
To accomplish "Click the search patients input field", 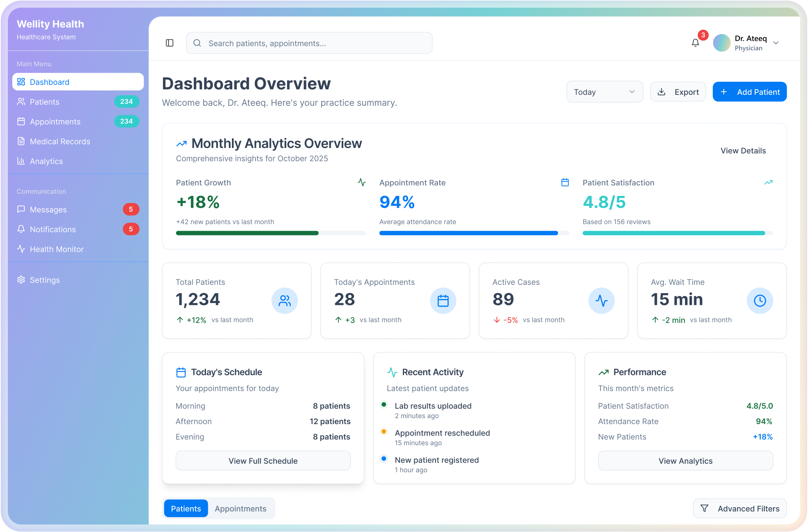I will pos(309,43).
